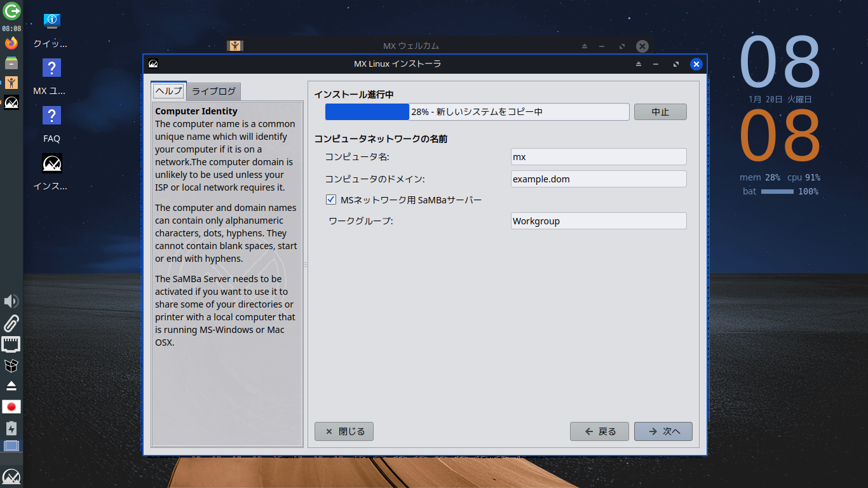The width and height of the screenshot is (868, 488).
Task: Proceed with the 次へ button
Action: point(663,431)
